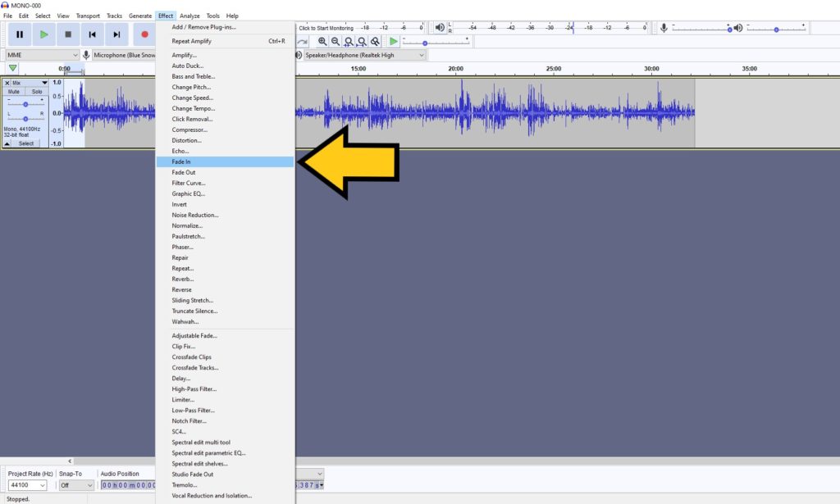The width and height of the screenshot is (840, 504).
Task: Click the Skip to End icon
Action: pyautogui.click(x=116, y=34)
